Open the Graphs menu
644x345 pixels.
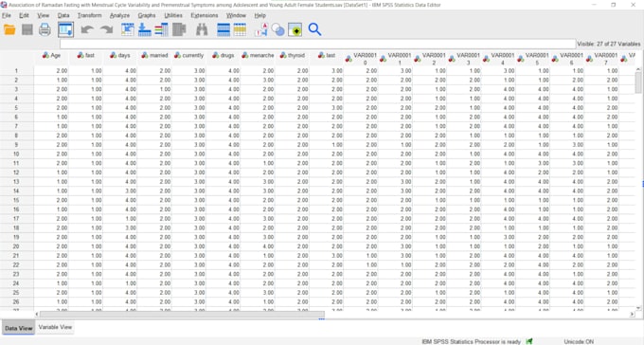pos(147,15)
